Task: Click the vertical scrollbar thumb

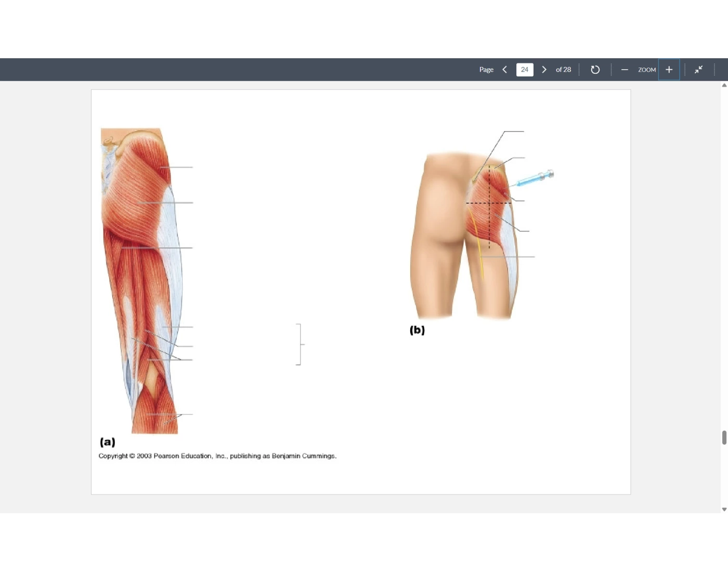Action: (x=724, y=437)
